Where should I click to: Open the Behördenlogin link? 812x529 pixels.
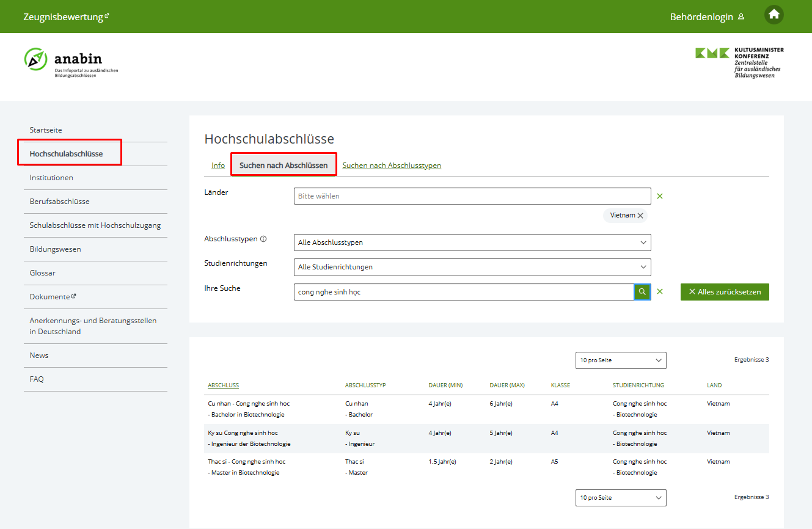[707, 17]
